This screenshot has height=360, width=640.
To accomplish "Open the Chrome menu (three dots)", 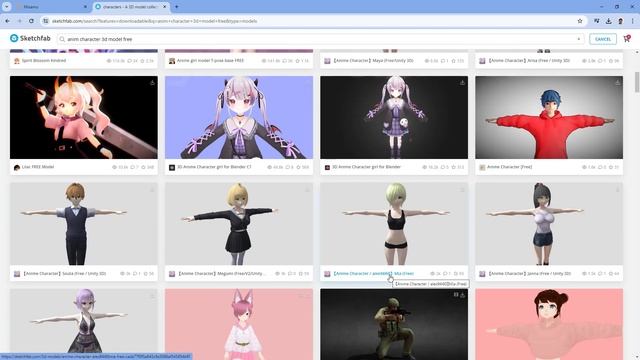I will 633,21.
